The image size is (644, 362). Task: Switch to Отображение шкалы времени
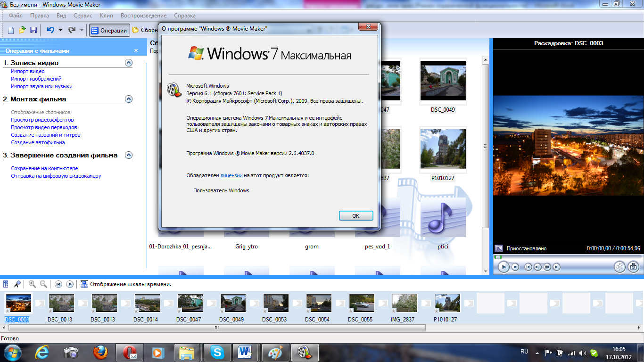coord(125,284)
